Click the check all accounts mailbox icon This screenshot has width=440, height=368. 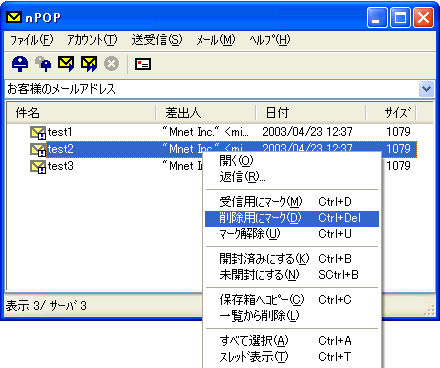tap(43, 64)
